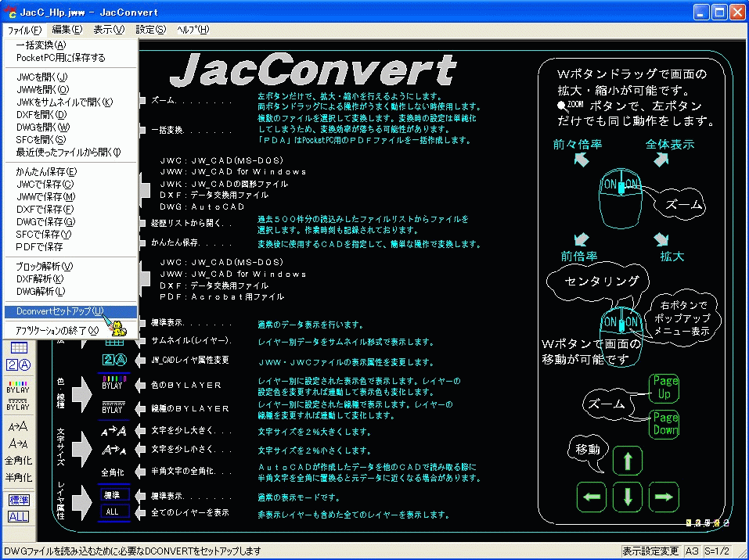Screen dimensions: 749x560
Task: Click the shrink text A→A icon in left toolbar
Action: coord(18,444)
